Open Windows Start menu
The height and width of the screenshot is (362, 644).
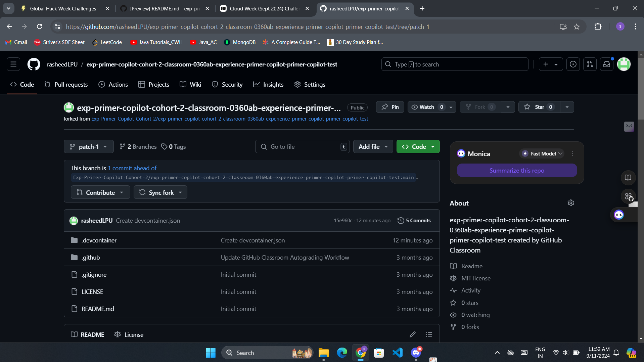click(x=211, y=353)
